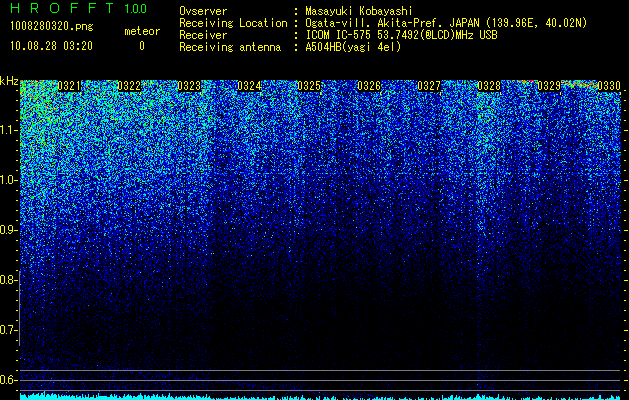629x400 pixels.
Task: Click the Ovserver field label
Action: [x=203, y=11]
